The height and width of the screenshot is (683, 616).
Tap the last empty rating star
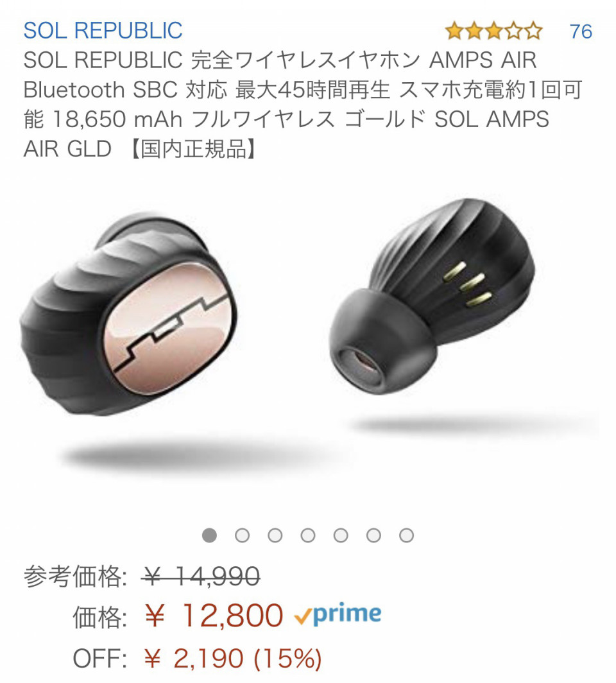(533, 31)
